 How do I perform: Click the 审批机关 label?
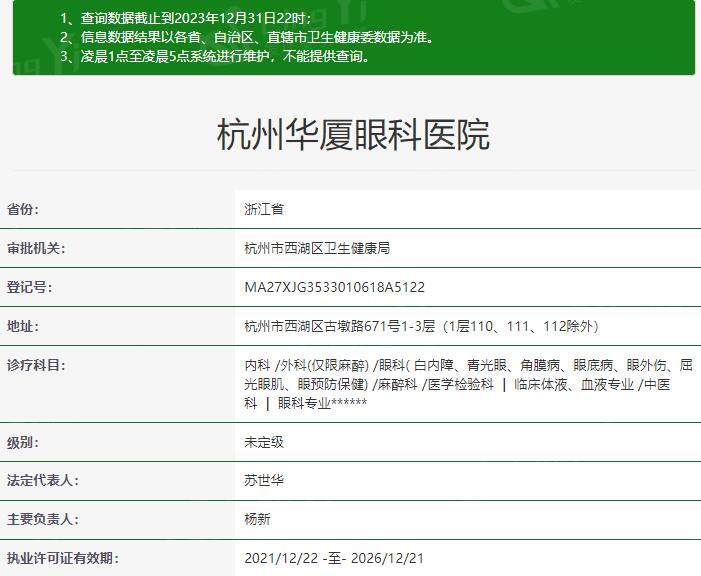click(36, 248)
